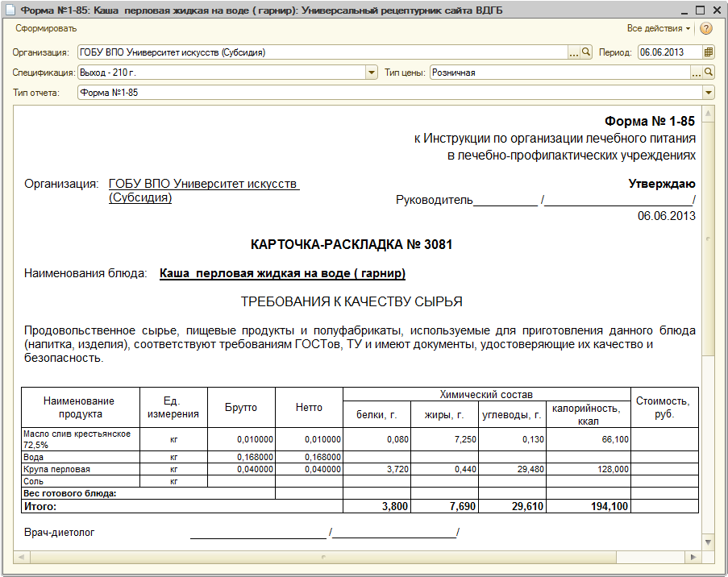The width and height of the screenshot is (728, 577).
Task: Expand the Тип отчета dropdown list
Action: tap(708, 93)
